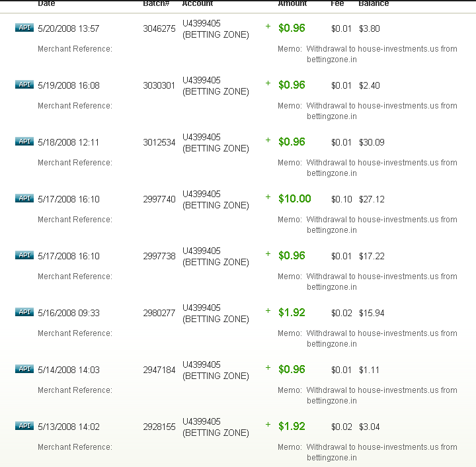476x467 pixels.
Task: Click the API badge on the 5/19/2008 transaction
Action: point(24,84)
